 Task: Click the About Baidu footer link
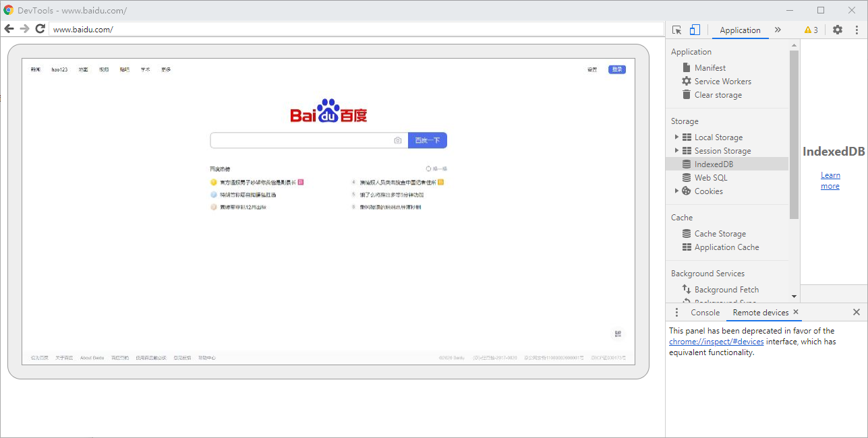point(92,358)
